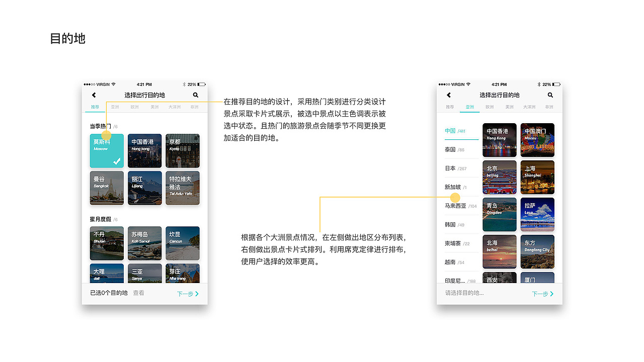Open the search magnifier on the Asia screen
The image size is (644, 362).
(550, 95)
